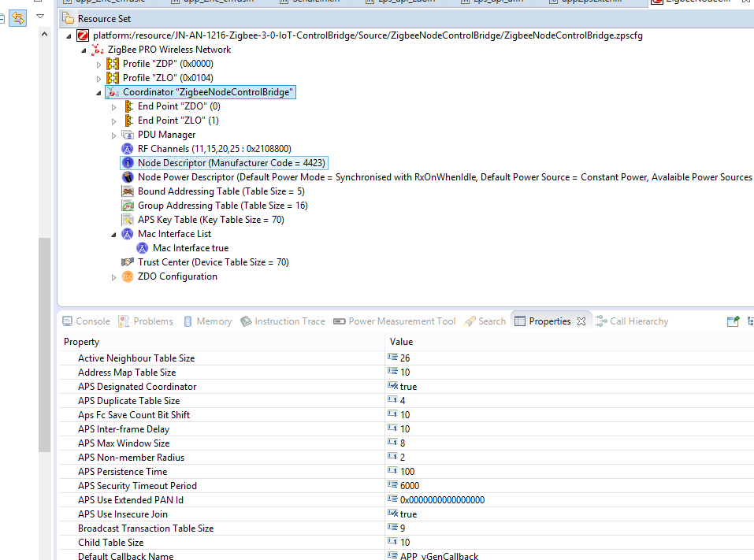Viewport: 754px width, 560px height.
Task: Switch to the Console tab
Action: coord(86,321)
